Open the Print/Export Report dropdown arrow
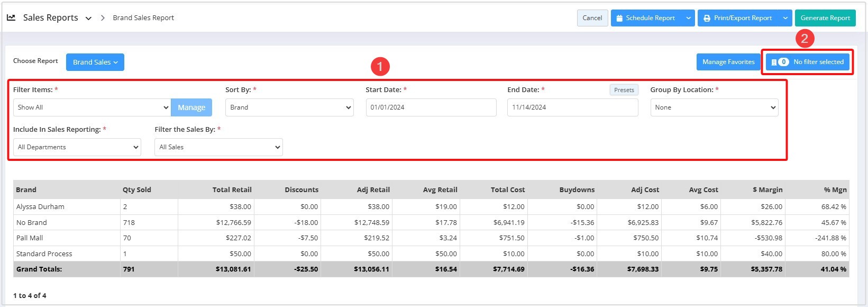The width and height of the screenshot is (868, 307). (785, 18)
